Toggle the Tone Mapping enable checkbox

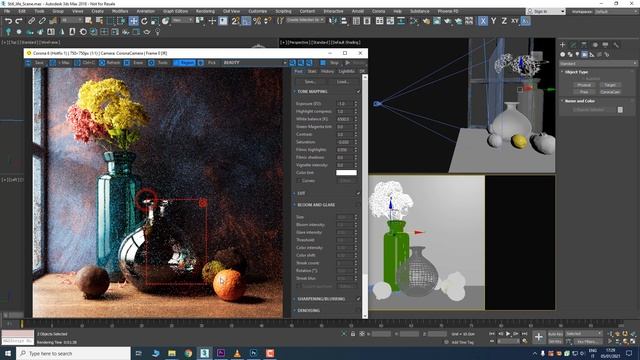358,91
